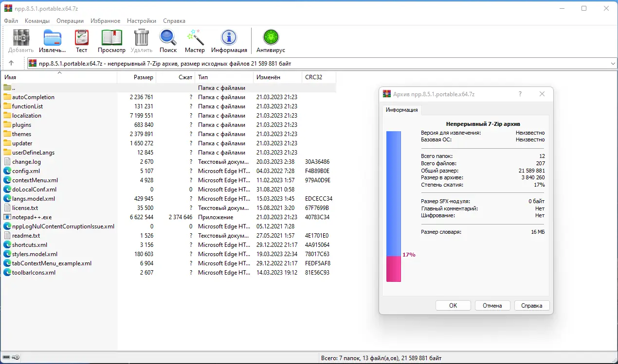The image size is (618, 364).
Task: Click the change.log file icon
Action: pyautogui.click(x=7, y=161)
